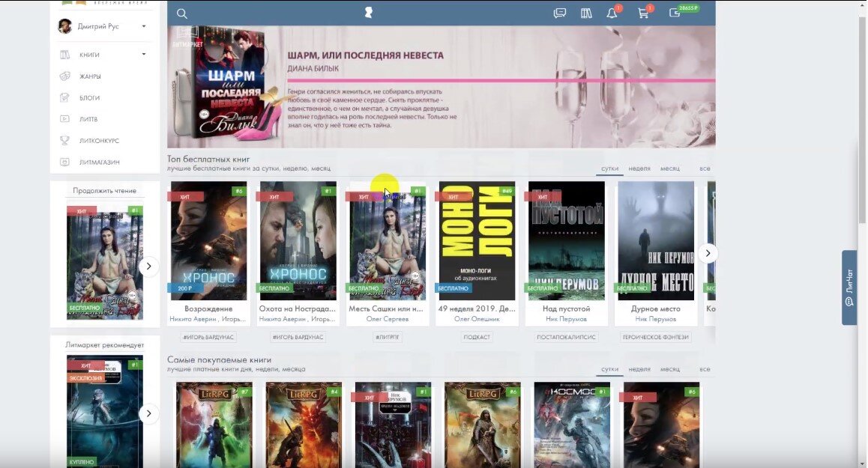This screenshot has height=468, width=868.
Task: Open ЛИТКОНКУРС in the sidebar menu
Action: [99, 141]
